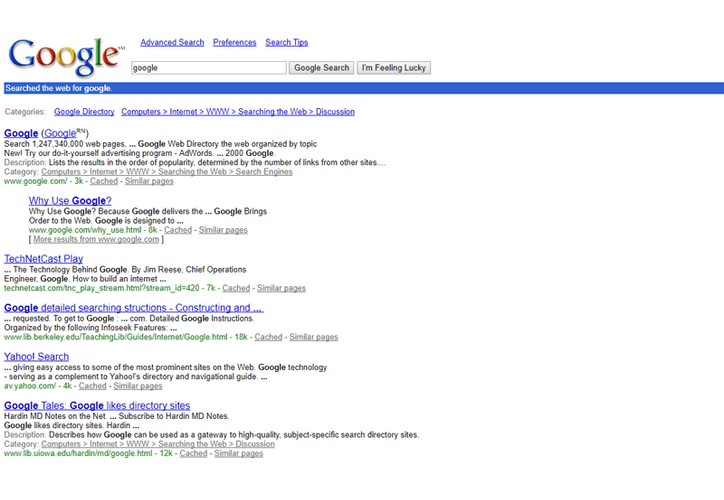This screenshot has height=500, width=724.
Task: Open Cached for www.google.com/ result
Action: coord(104,181)
